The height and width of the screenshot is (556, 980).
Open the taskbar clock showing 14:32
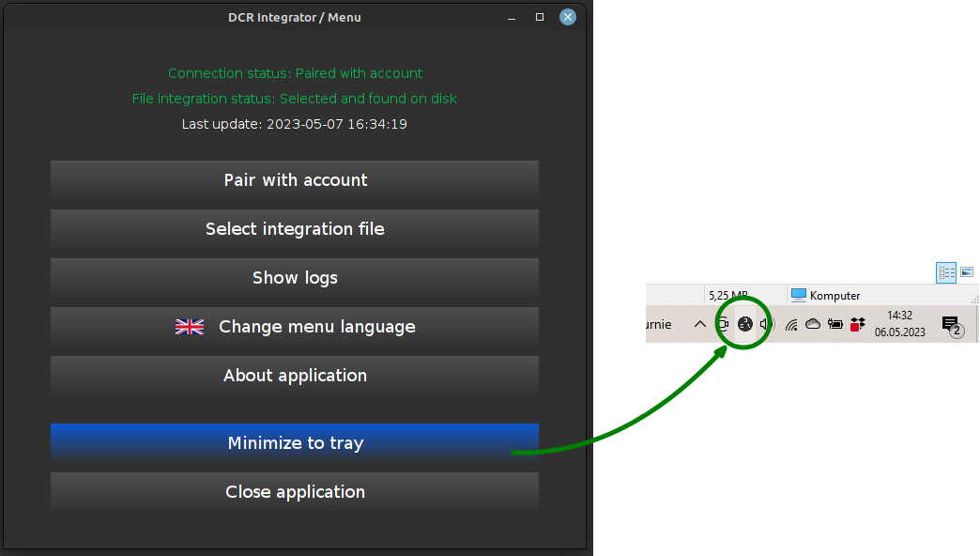[x=899, y=323]
